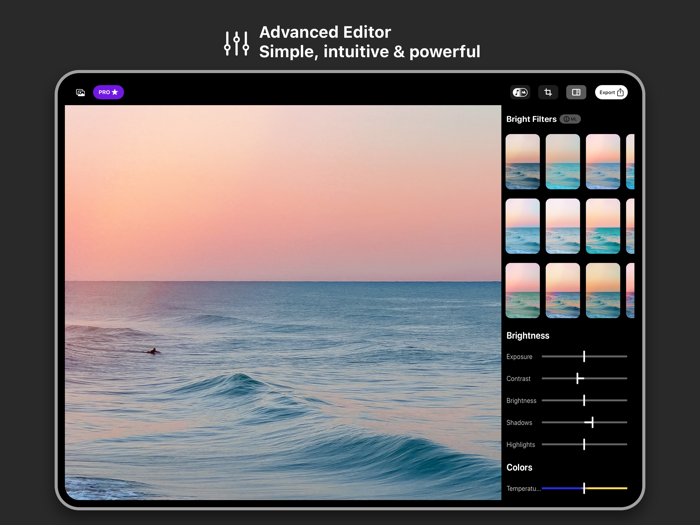Apply first filter thumbnail in bottom row
700x525 pixels.
(523, 291)
